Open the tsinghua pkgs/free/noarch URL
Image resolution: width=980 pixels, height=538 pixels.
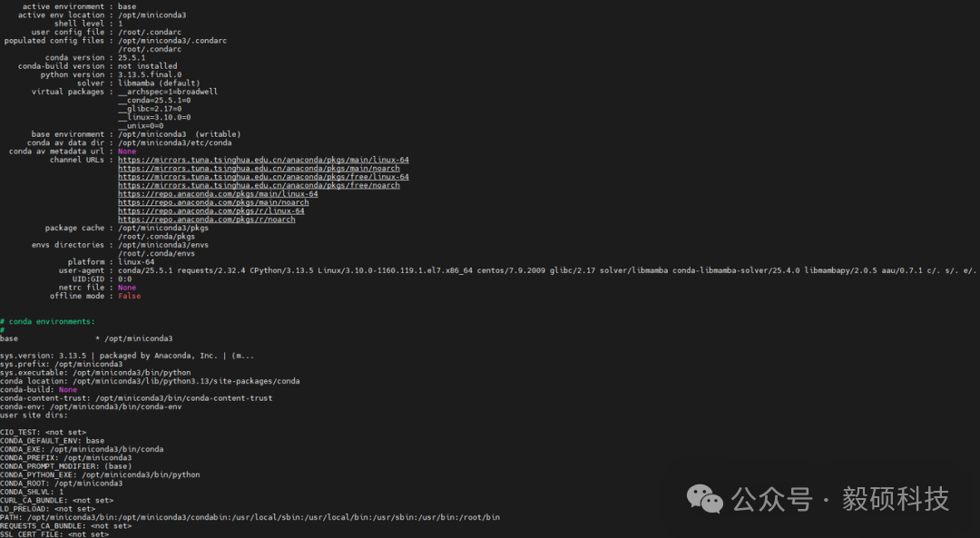click(x=259, y=186)
